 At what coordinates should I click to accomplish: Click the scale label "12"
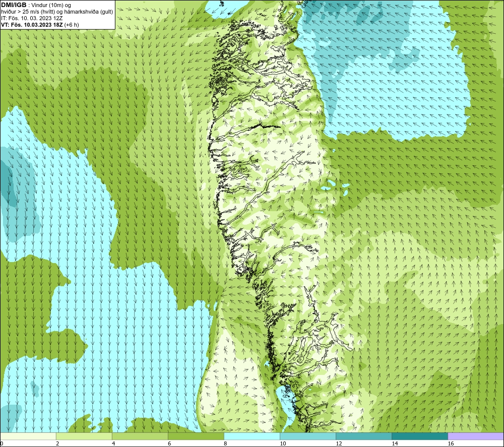click(x=339, y=444)
